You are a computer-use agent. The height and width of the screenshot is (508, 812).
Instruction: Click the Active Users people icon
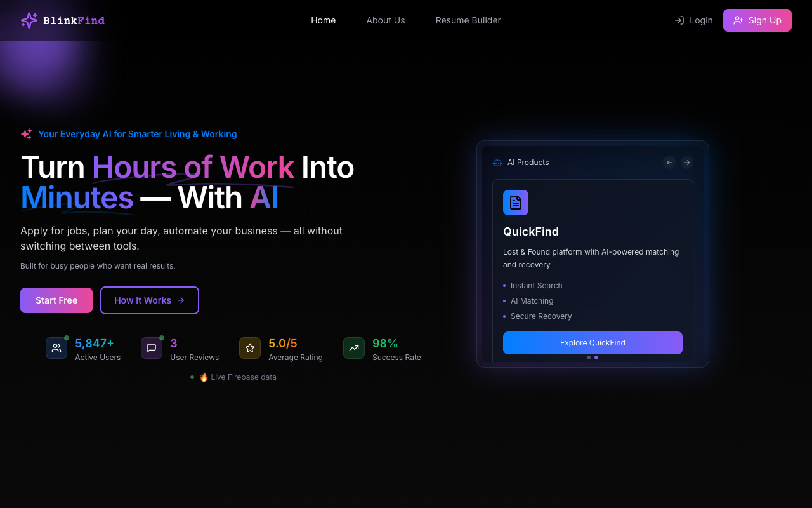pyautogui.click(x=56, y=348)
